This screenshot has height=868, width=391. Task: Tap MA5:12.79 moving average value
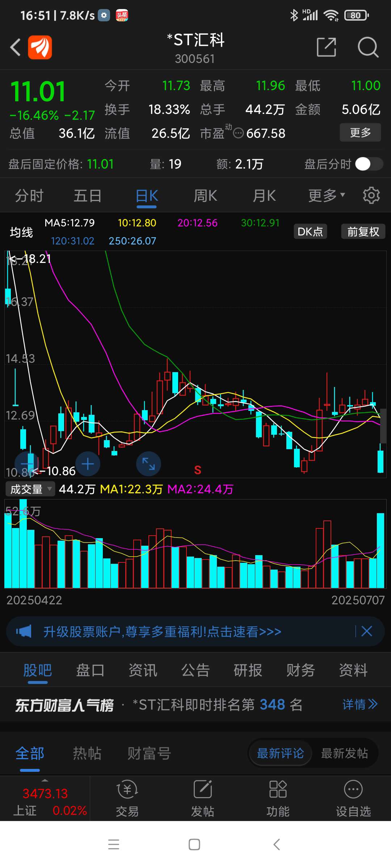[70, 223]
